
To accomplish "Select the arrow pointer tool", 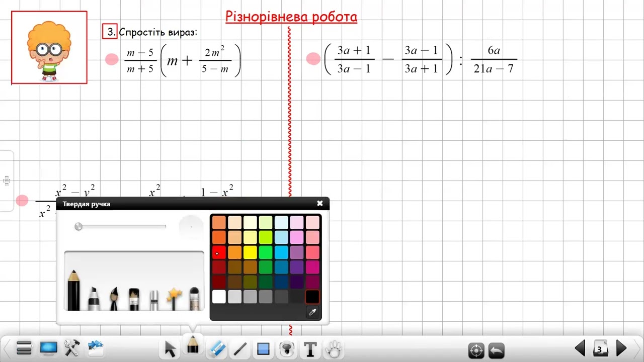I will pyautogui.click(x=171, y=348).
